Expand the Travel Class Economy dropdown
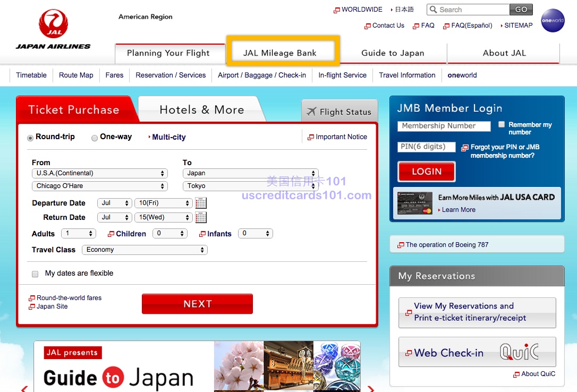The width and height of the screenshot is (577, 392). (x=145, y=250)
